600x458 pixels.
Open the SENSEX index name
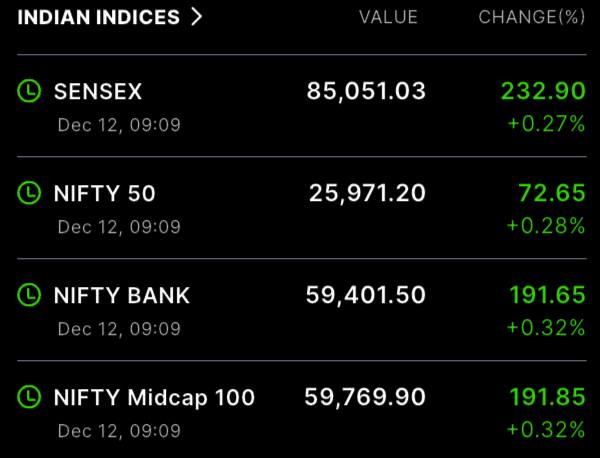click(x=98, y=92)
